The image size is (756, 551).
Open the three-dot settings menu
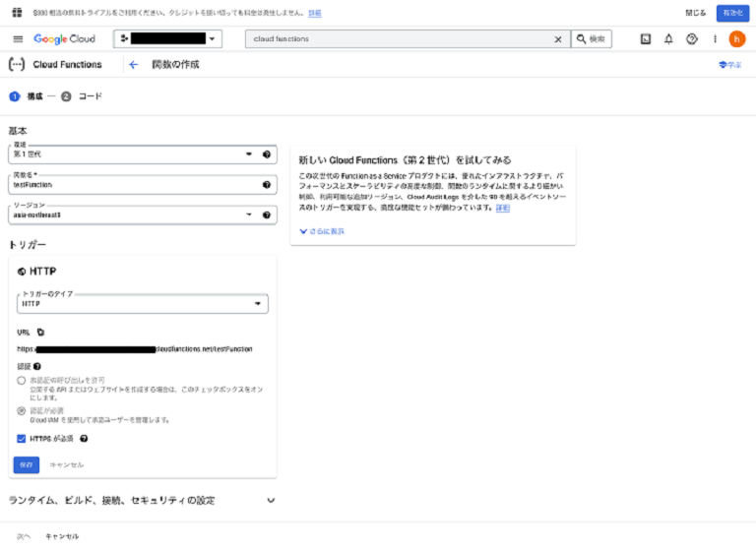715,39
